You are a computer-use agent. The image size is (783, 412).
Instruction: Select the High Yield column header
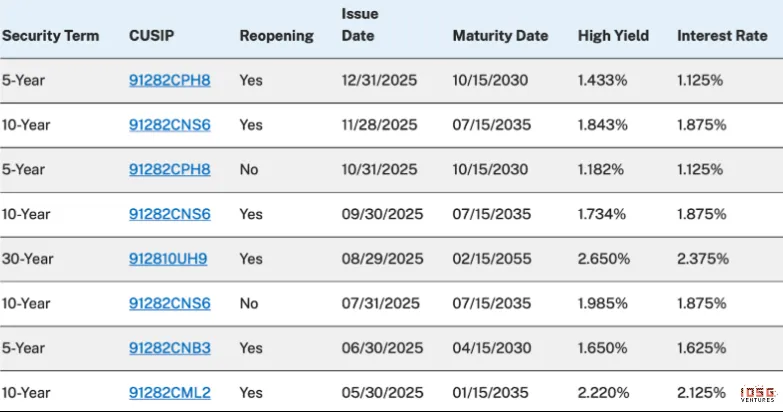pos(613,36)
